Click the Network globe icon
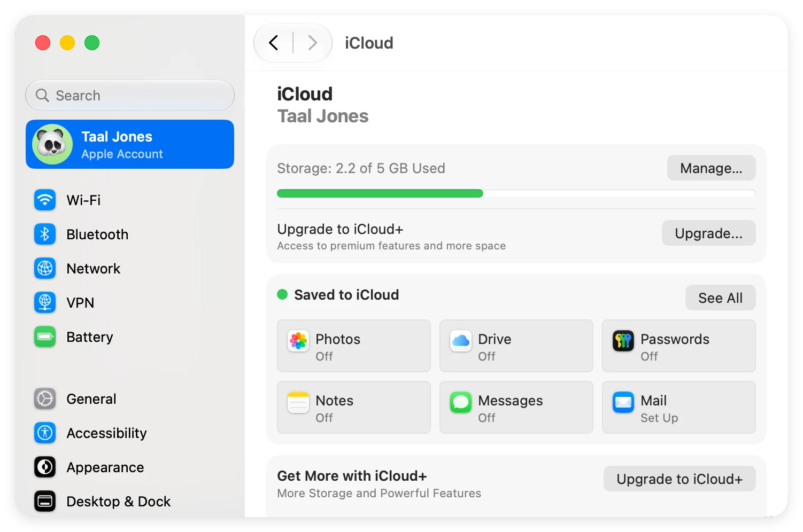Screen dimensions: 803x532 pyautogui.click(x=45, y=269)
